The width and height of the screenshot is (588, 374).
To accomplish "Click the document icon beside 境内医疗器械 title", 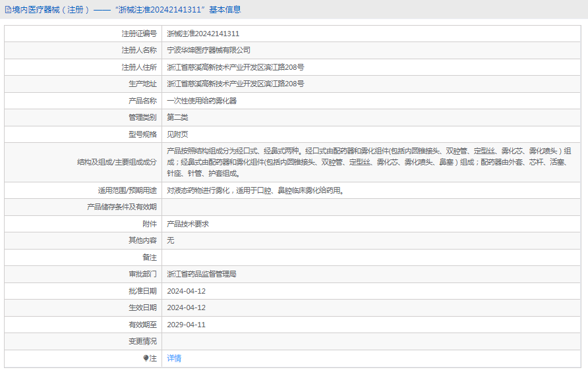I will [8, 10].
